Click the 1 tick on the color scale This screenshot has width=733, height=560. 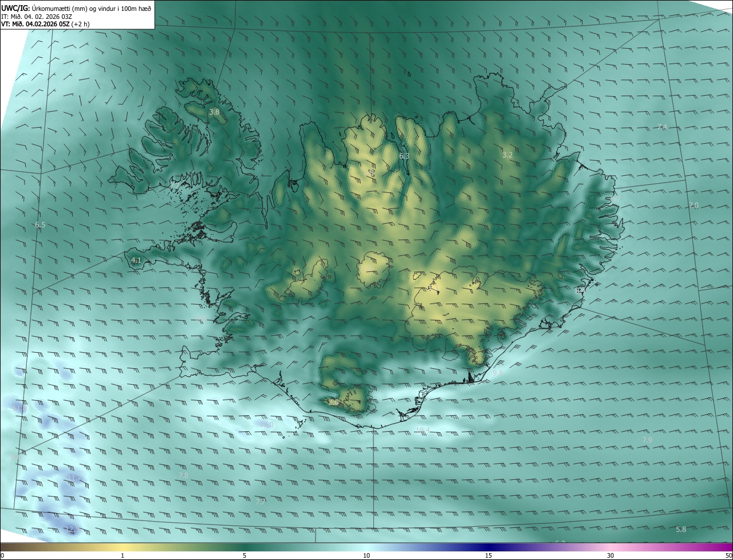[123, 555]
